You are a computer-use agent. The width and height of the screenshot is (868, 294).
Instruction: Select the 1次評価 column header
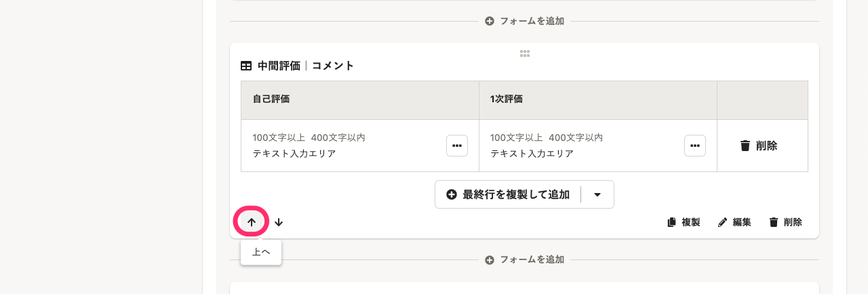[598, 100]
